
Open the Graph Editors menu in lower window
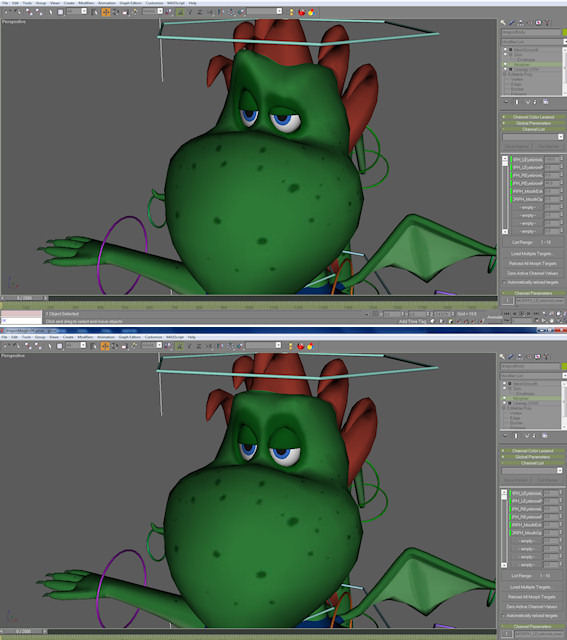click(x=130, y=337)
